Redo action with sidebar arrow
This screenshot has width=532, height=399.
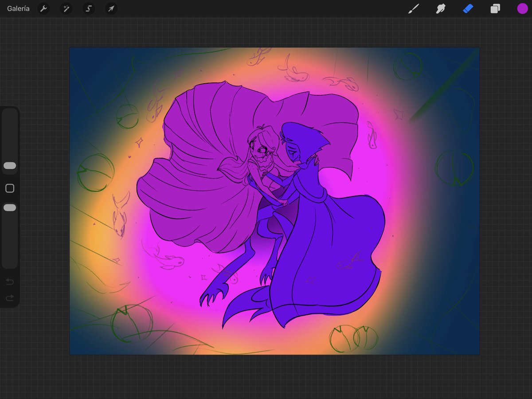click(10, 298)
